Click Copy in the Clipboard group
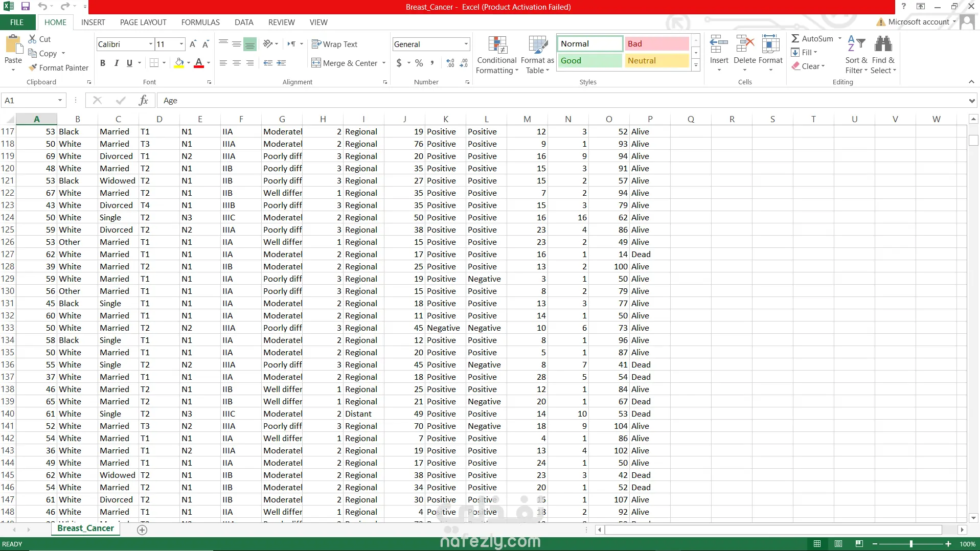Image resolution: width=980 pixels, height=551 pixels. click(x=43, y=53)
